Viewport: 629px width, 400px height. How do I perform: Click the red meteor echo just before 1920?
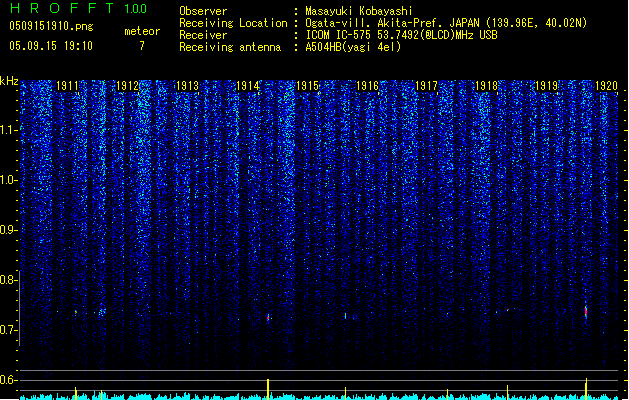(x=586, y=311)
